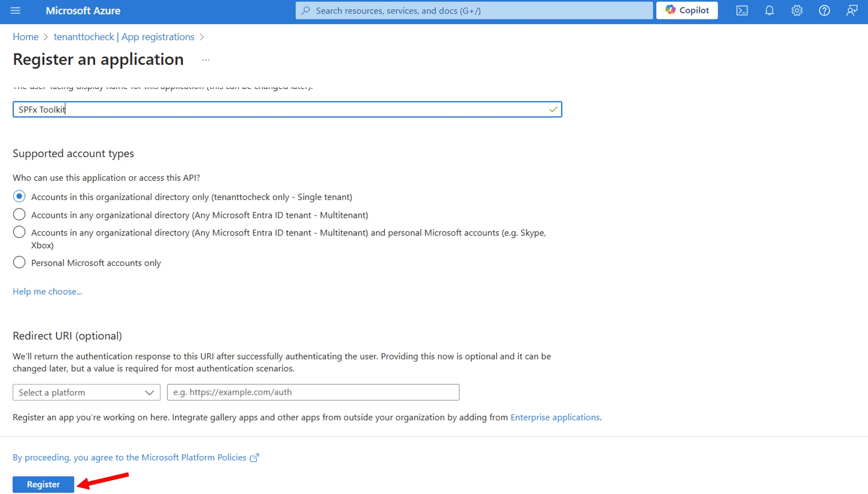Viewport: 868px width, 494px height.
Task: Navigate to tenanttocheck App registrations breadcrumb
Action: 124,37
